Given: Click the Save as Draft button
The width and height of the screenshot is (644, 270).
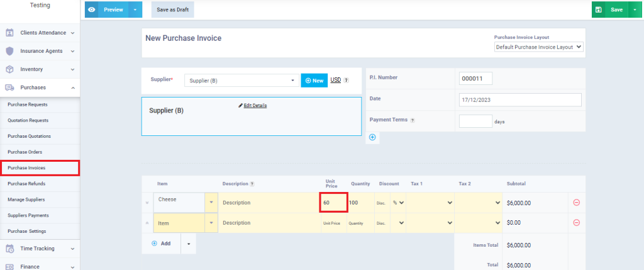Looking at the screenshot, I should click(172, 10).
